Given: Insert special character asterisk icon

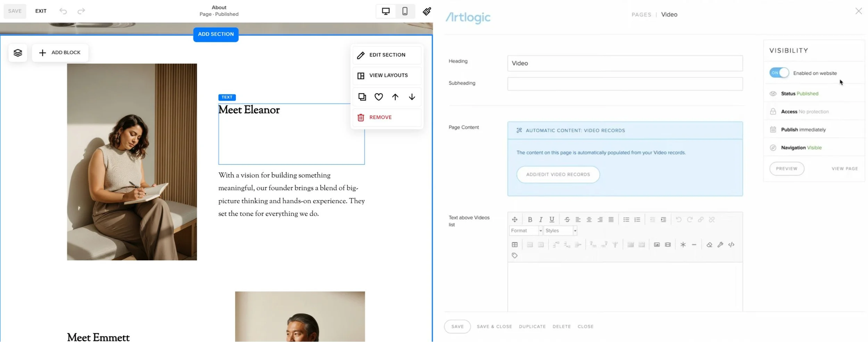Looking at the screenshot, I should [x=683, y=245].
